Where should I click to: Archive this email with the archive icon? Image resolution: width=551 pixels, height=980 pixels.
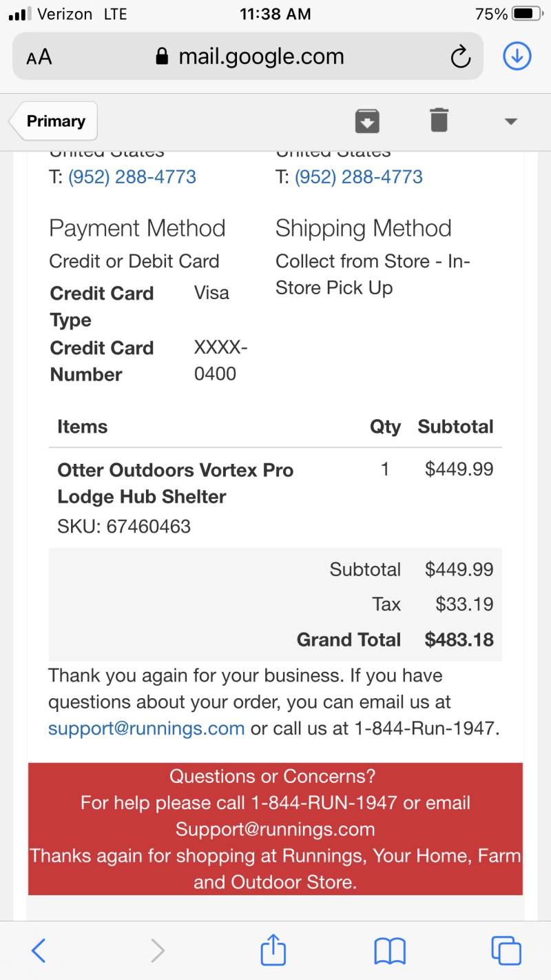pos(367,121)
